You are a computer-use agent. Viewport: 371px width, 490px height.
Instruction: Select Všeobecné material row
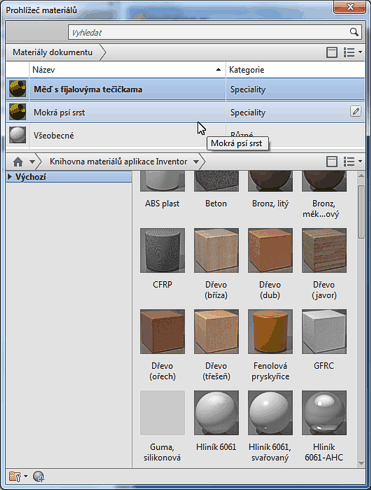click(186, 135)
